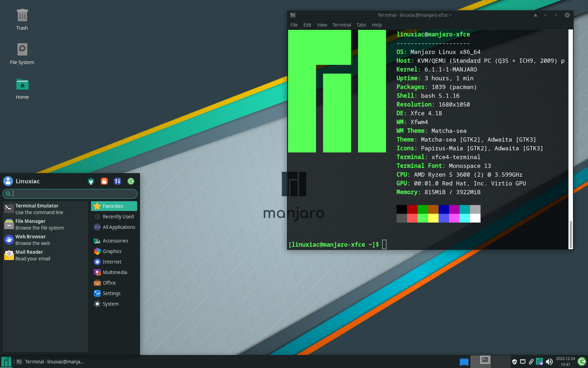Select the Favorites category
The width and height of the screenshot is (588, 368).
click(114, 206)
